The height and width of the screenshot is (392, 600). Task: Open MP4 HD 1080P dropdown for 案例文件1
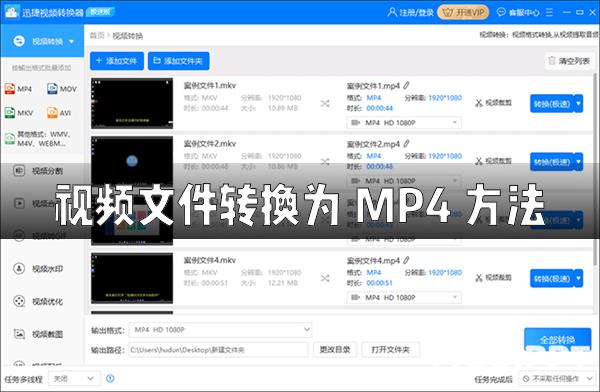pyautogui.click(x=404, y=122)
